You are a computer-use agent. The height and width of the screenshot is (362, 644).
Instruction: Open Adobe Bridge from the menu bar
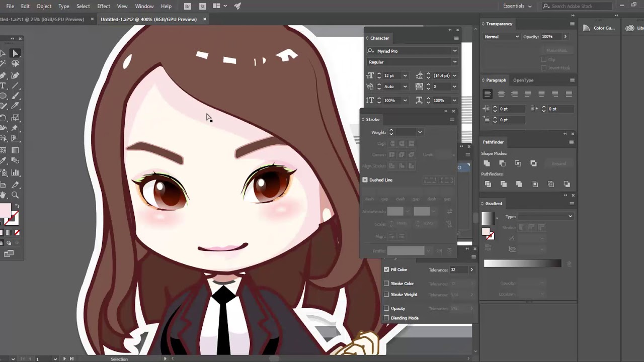tap(188, 6)
